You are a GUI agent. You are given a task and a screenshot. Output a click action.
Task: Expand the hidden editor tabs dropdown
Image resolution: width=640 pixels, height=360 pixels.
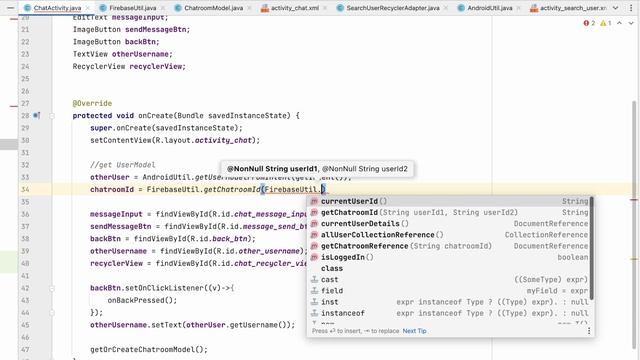[x=616, y=8]
